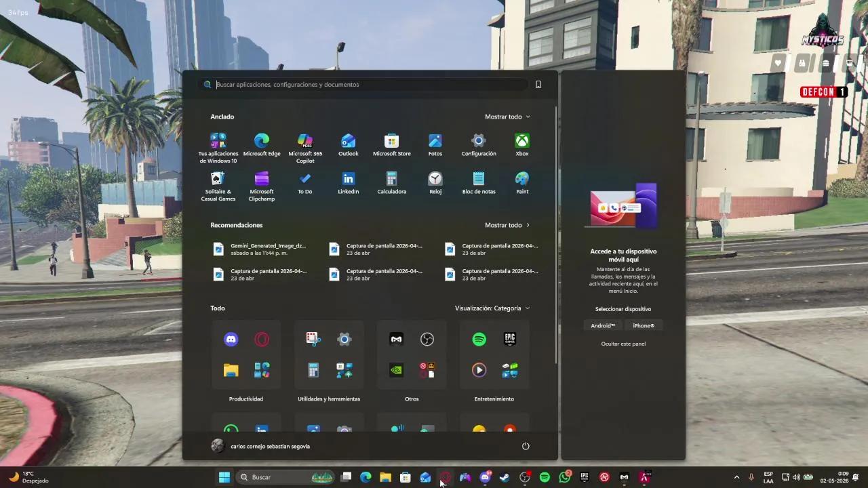Open the media player in Entretenimiento folder
868x488 pixels.
coord(479,370)
